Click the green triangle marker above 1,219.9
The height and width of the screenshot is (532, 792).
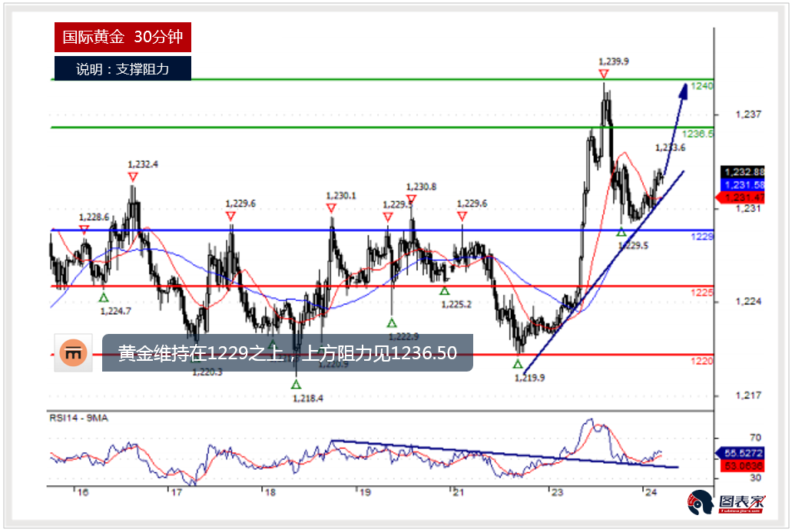pos(518,364)
